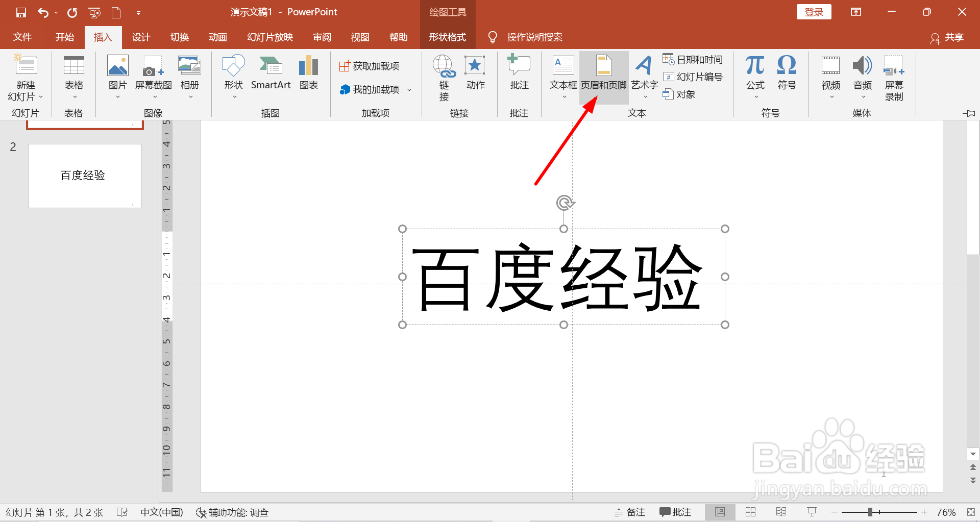The height and width of the screenshot is (522, 980).
Task: Click the Sign in (登录) button
Action: (814, 12)
